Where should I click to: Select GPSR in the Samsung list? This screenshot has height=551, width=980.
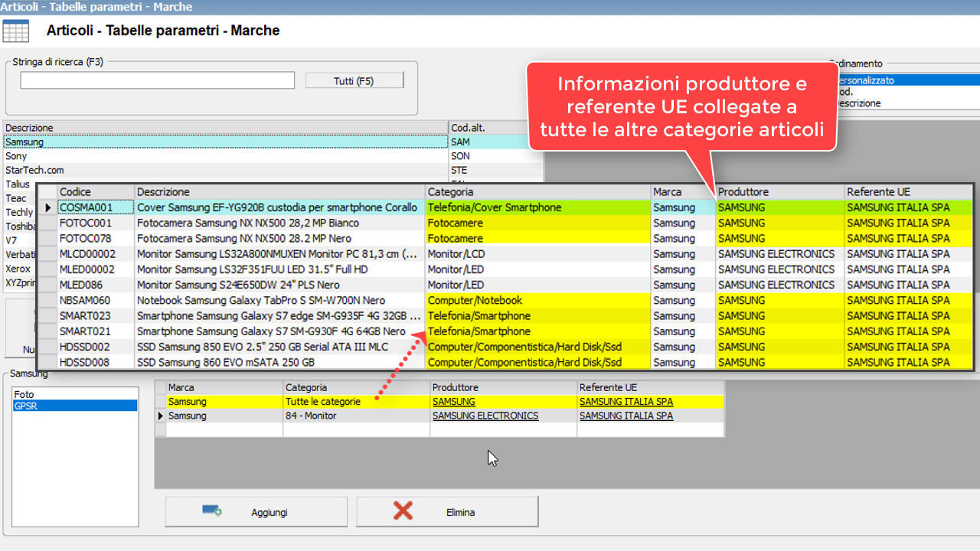pyautogui.click(x=75, y=406)
